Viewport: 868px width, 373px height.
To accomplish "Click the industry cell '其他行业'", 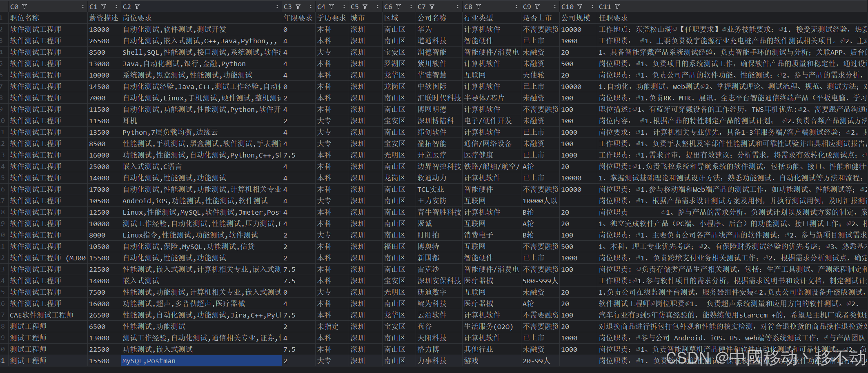I will [x=479, y=349].
